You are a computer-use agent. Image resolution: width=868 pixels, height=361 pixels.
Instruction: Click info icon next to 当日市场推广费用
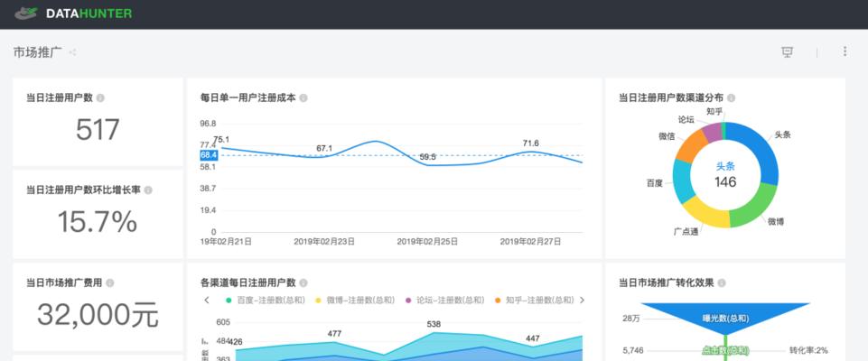tap(109, 283)
